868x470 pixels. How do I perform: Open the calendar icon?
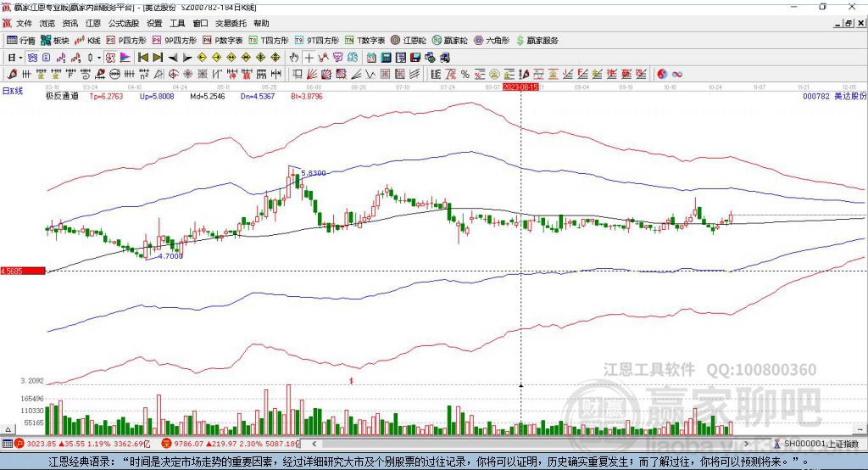371,58
